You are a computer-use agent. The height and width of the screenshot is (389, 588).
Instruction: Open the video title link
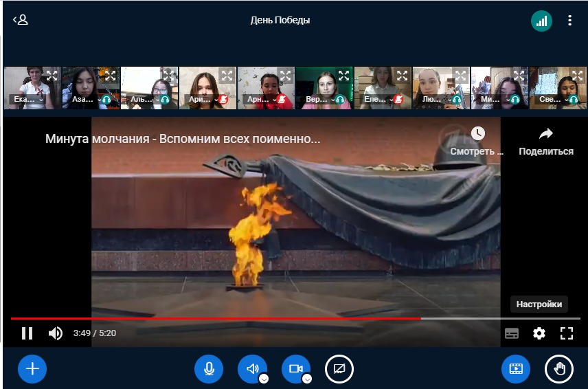point(183,139)
